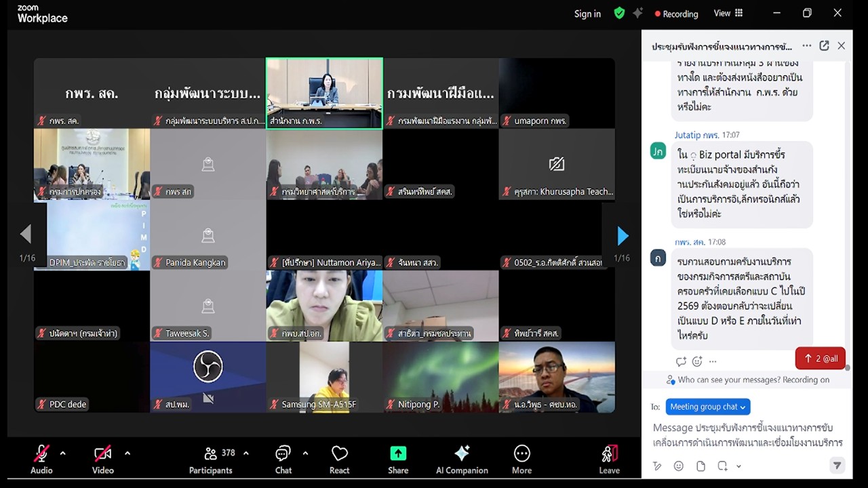Click the Recording indicator
The image size is (868, 488).
(x=676, y=14)
